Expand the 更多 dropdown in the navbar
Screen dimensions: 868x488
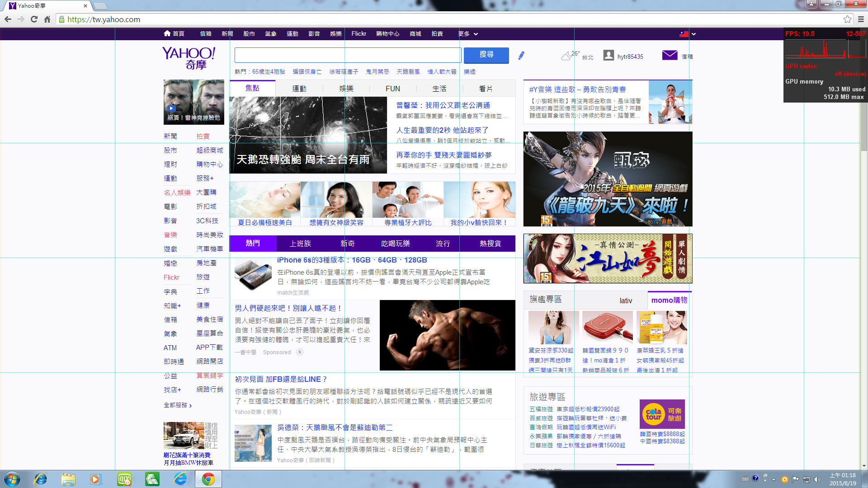tap(468, 34)
